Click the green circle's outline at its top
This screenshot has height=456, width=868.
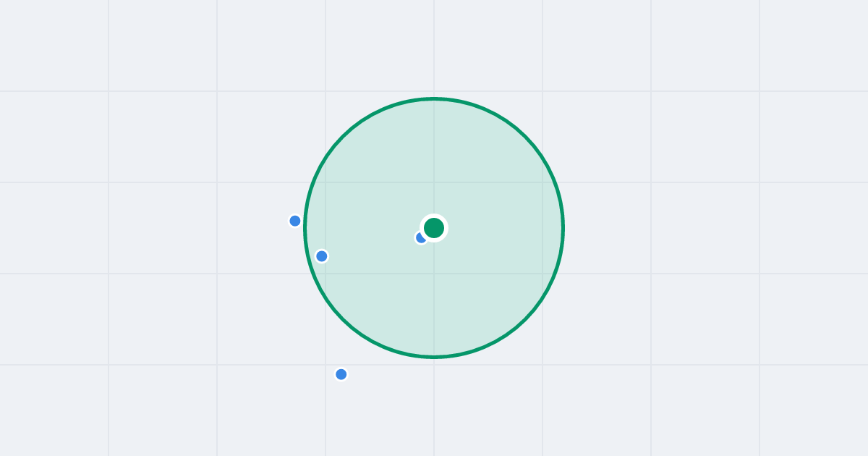[434, 98]
